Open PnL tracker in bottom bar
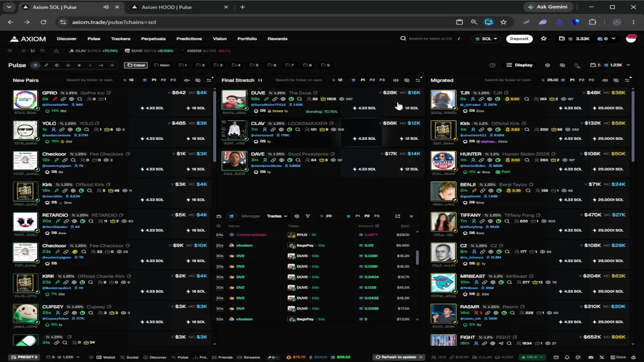This screenshot has height=362, width=644. pyautogui.click(x=201, y=357)
